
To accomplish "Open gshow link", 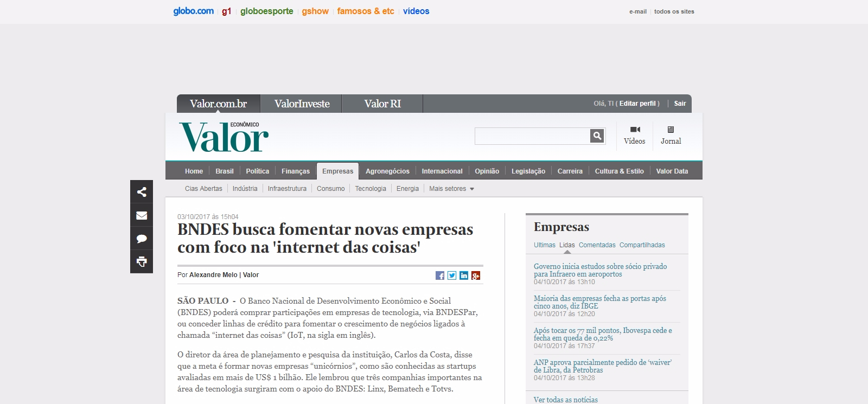I will (x=315, y=11).
